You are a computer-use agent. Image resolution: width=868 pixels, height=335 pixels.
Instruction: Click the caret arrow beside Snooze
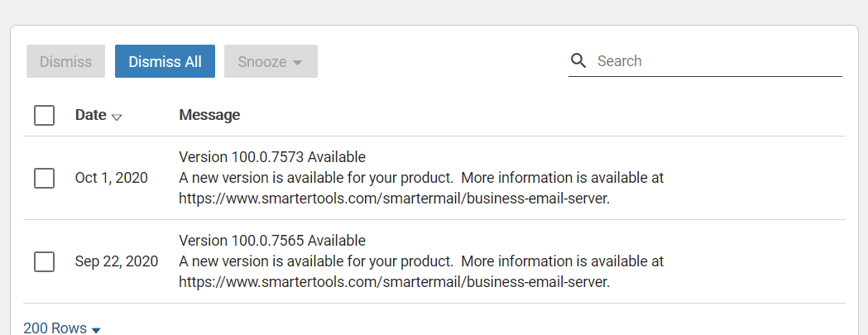[x=298, y=62]
